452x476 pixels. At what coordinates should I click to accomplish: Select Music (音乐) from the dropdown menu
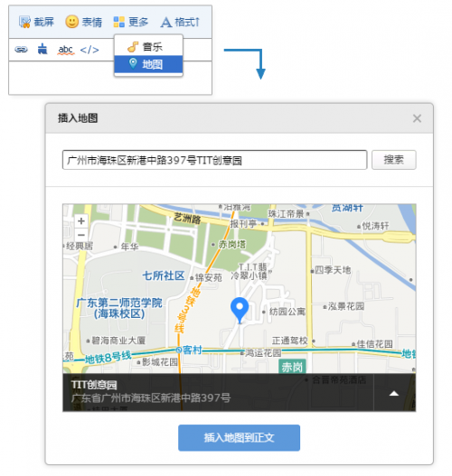[x=148, y=47]
